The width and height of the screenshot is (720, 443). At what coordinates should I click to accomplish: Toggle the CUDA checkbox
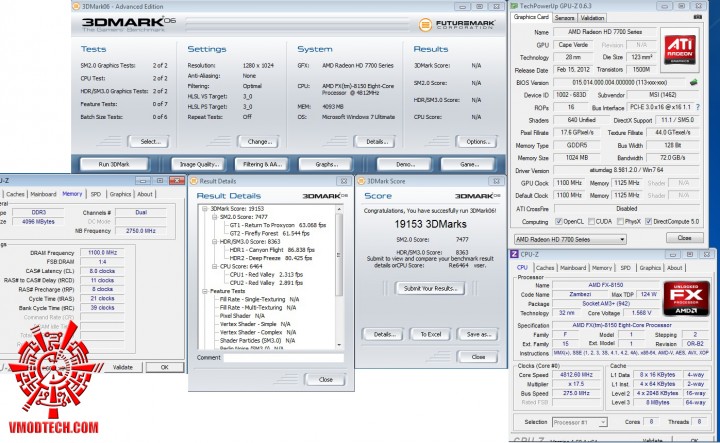click(x=591, y=221)
